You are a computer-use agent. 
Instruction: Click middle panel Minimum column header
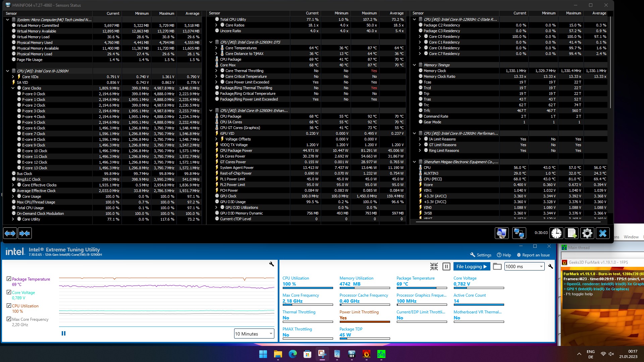tap(336, 13)
